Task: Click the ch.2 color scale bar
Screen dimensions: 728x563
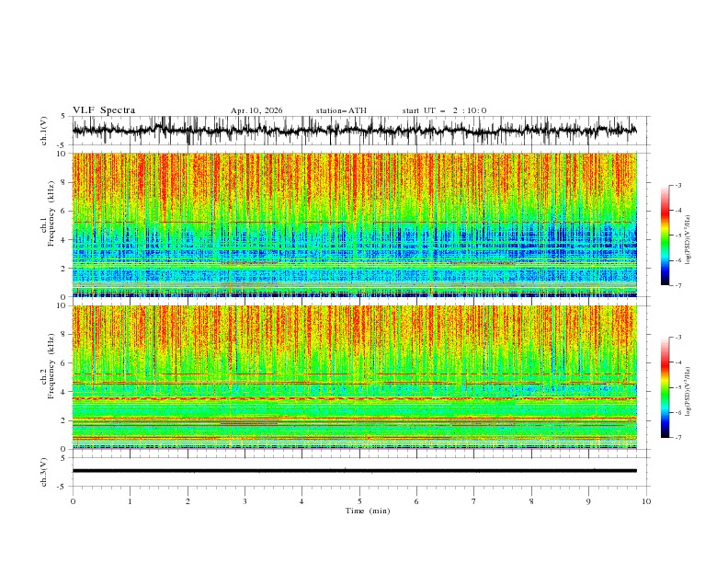Action: [665, 387]
